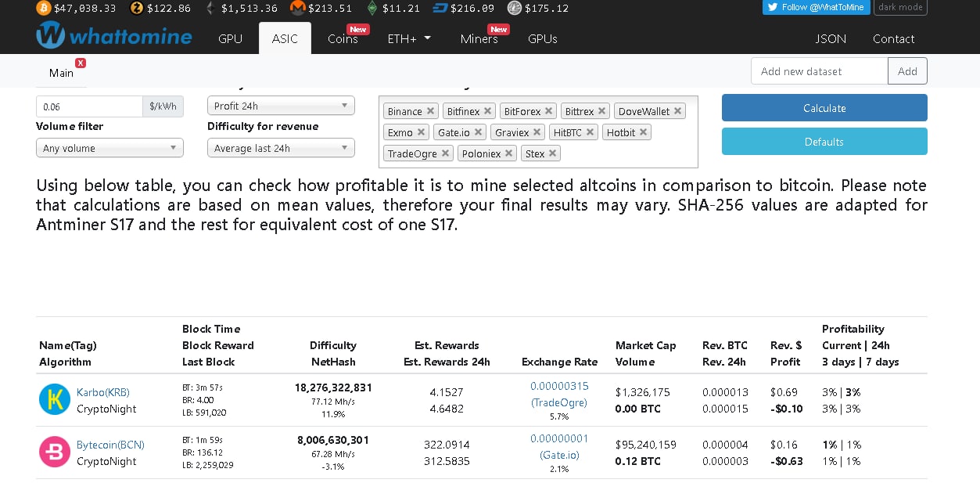Remove DoveWallet exchange tag
Screen dimensions: 980x483
678,111
